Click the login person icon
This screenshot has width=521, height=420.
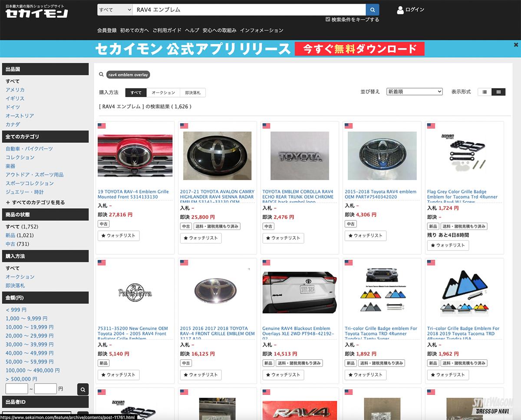click(400, 10)
